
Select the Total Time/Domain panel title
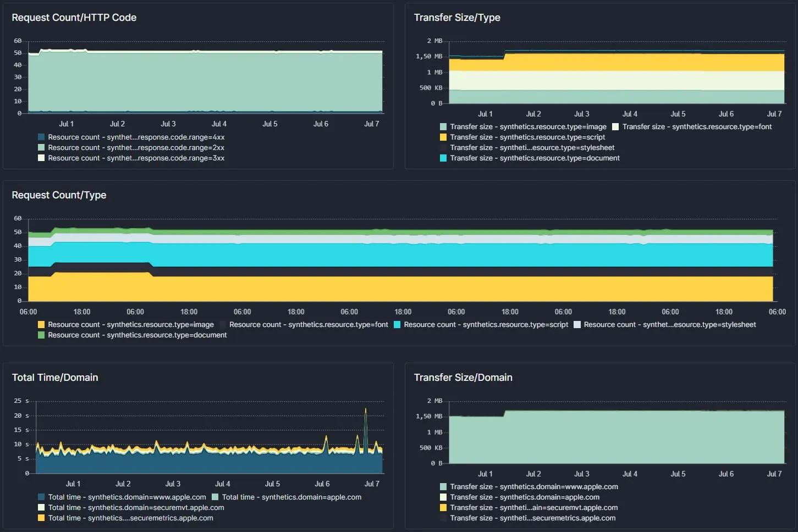point(55,378)
